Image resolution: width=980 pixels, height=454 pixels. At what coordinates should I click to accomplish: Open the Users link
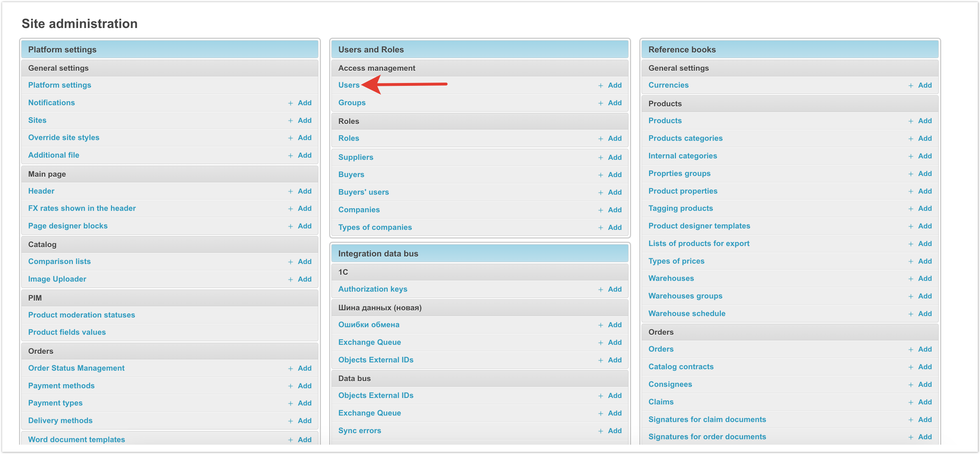click(x=349, y=85)
